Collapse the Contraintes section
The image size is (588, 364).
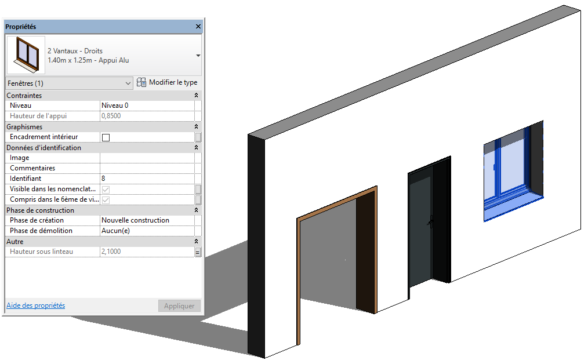click(x=196, y=96)
